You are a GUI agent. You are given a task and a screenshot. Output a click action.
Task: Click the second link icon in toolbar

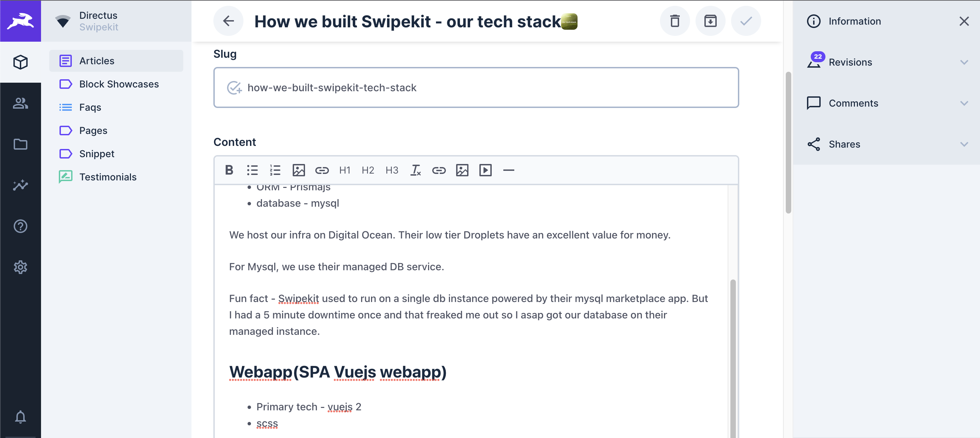coord(439,170)
